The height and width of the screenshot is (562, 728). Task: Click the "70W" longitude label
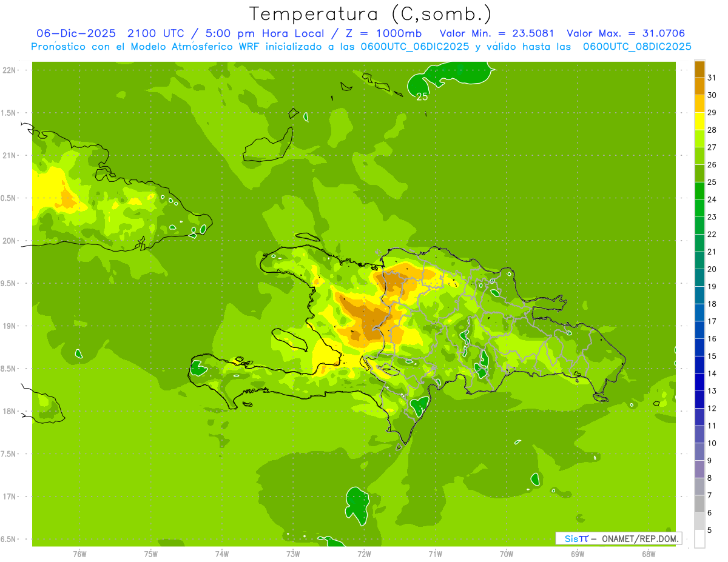pyautogui.click(x=507, y=554)
